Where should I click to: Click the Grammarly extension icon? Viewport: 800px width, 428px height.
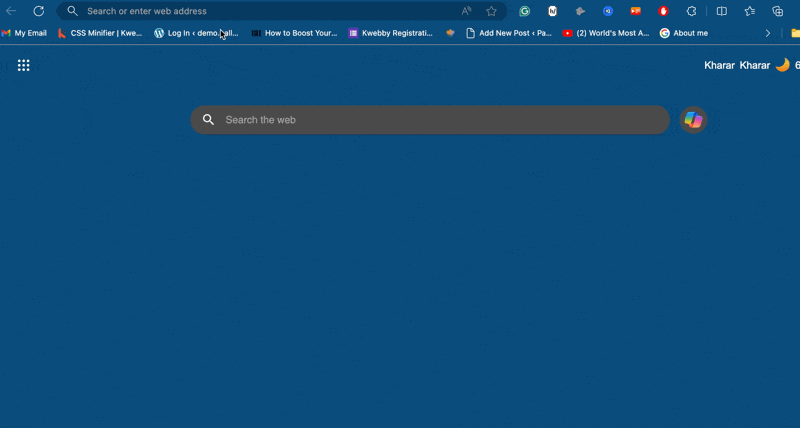click(x=524, y=11)
